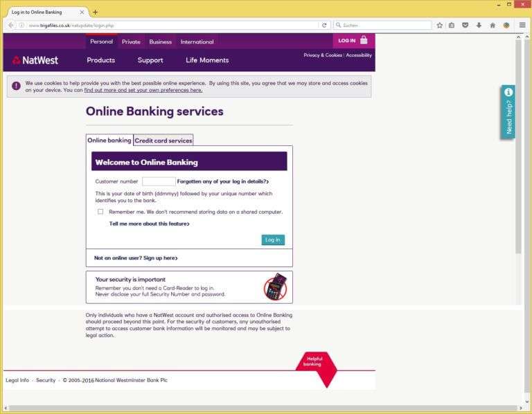This screenshot has width=532, height=414.
Task: Click the globe extension icon in toolbar
Action: click(506, 25)
